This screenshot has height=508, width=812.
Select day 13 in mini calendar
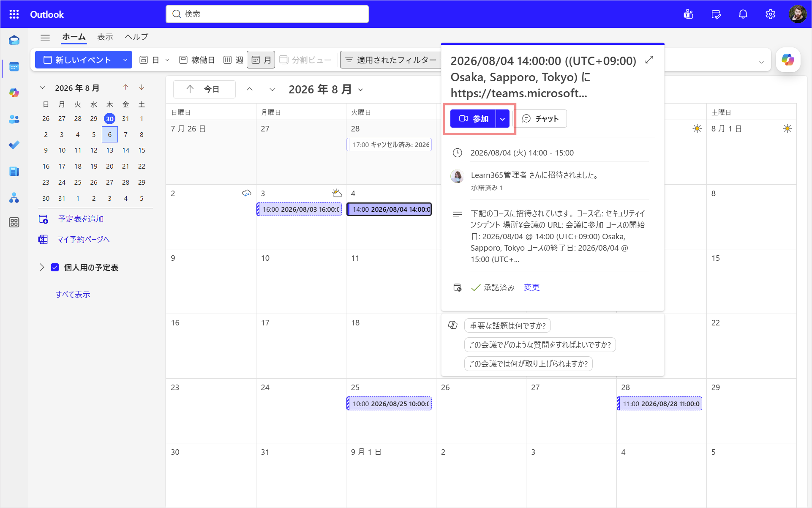(109, 150)
